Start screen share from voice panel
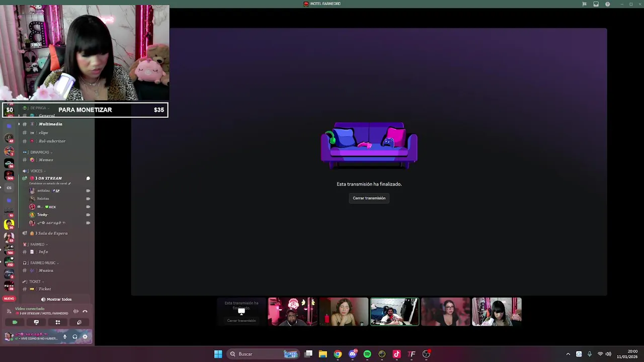This screenshot has width=644, height=362. 36,322
